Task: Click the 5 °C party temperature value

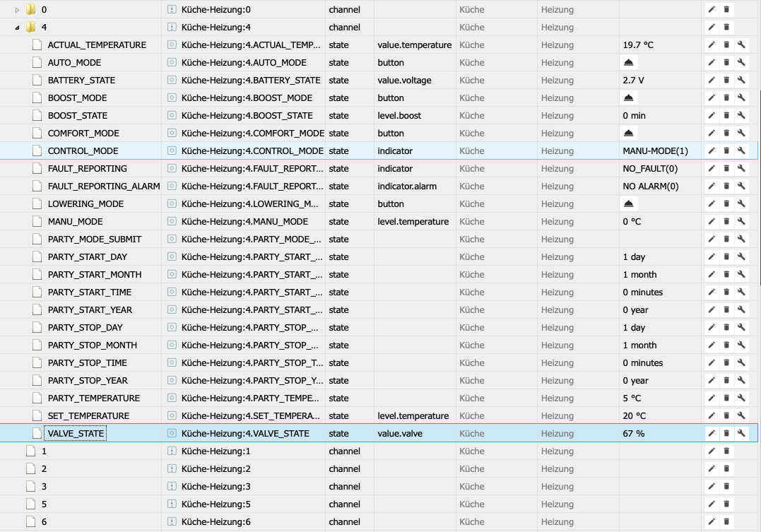Action: pos(632,398)
